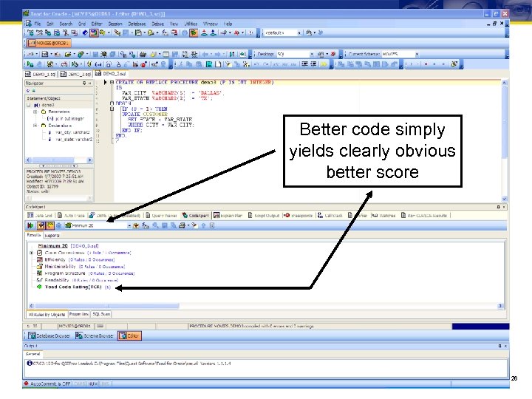
Task: Select the Watches tab
Action: point(383,216)
